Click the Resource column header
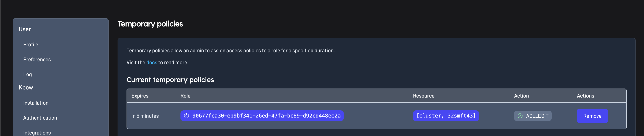Image resolution: width=644 pixels, height=136 pixels. [423, 96]
